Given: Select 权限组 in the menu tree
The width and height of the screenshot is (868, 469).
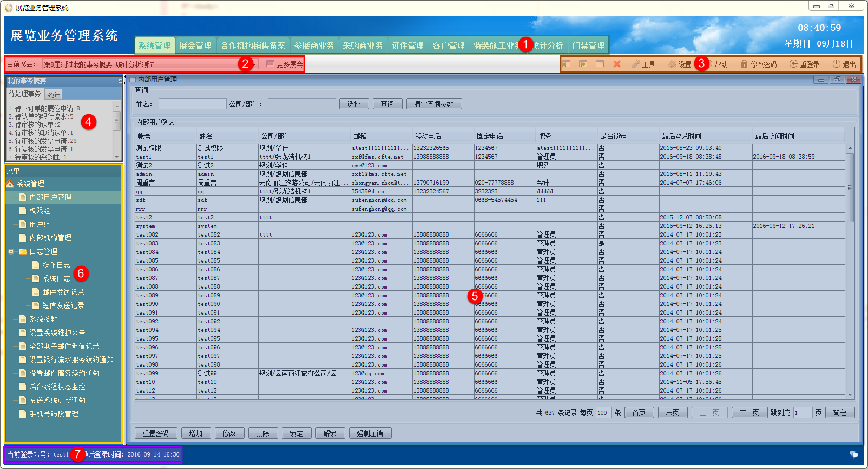Looking at the screenshot, I should [x=40, y=211].
